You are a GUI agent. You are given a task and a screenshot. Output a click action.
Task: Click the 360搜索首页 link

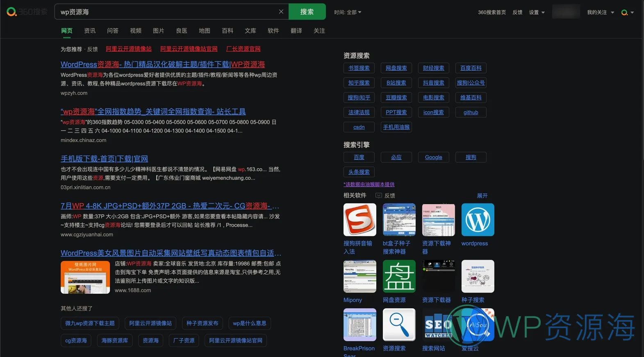pos(492,12)
